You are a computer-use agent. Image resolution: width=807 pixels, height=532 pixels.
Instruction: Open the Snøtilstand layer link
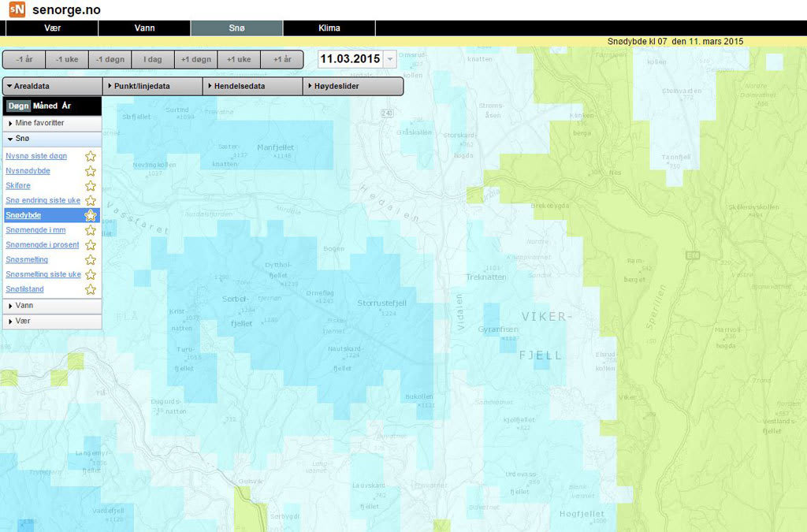(24, 289)
